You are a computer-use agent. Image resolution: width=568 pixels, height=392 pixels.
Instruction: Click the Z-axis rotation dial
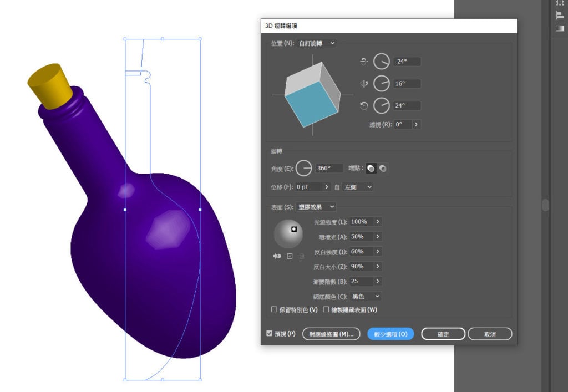382,106
